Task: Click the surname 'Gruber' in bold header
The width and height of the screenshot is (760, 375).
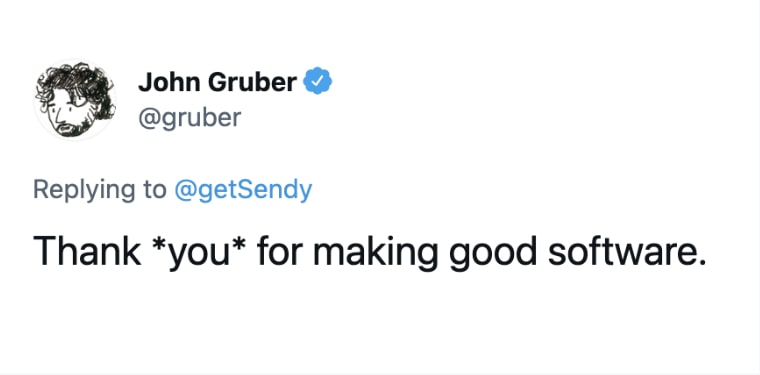Action: pyautogui.click(x=253, y=81)
